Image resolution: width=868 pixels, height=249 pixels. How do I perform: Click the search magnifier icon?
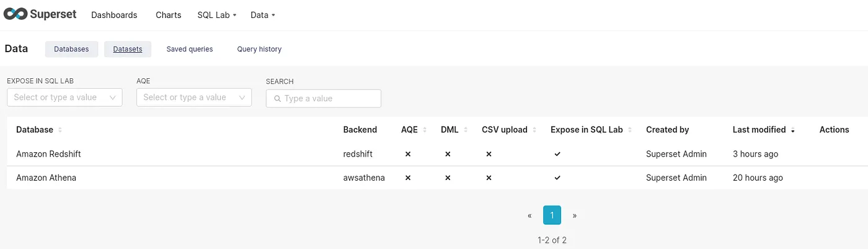click(x=277, y=99)
